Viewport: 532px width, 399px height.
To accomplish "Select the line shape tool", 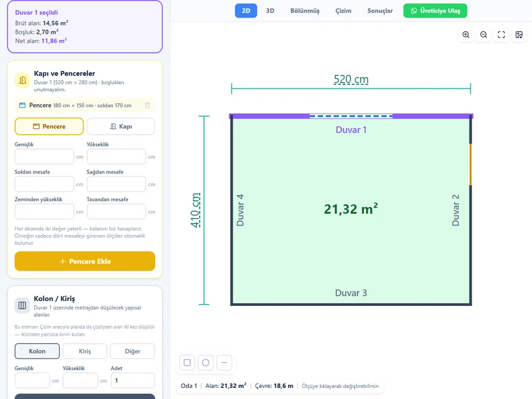I will coord(224,362).
